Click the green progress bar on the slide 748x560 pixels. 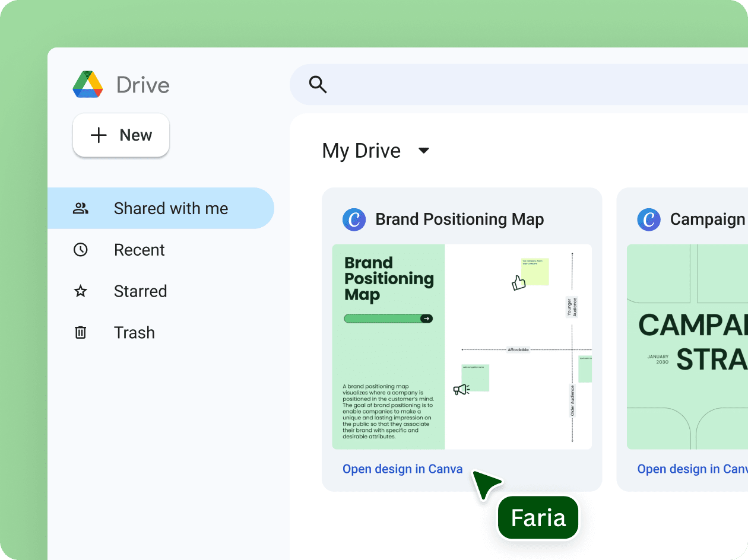coord(388,319)
